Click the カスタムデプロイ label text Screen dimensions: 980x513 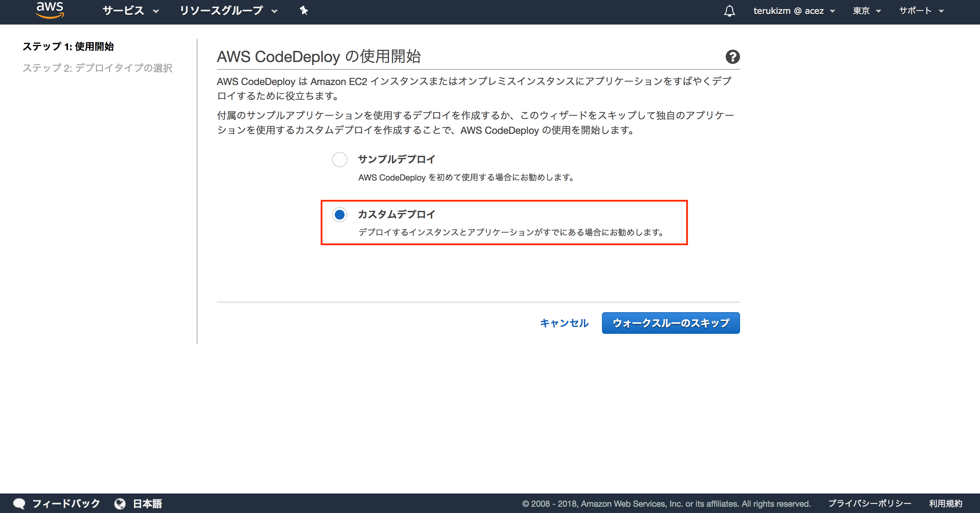coord(397,214)
